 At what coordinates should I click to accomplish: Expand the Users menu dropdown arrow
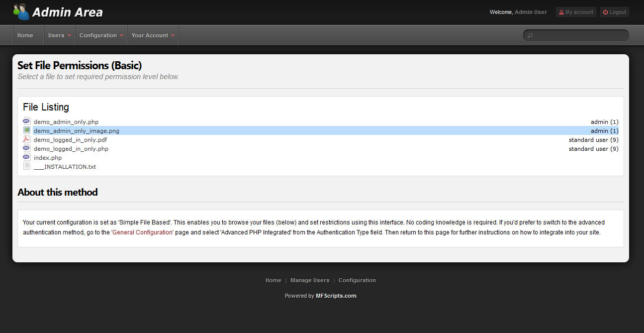coord(69,35)
